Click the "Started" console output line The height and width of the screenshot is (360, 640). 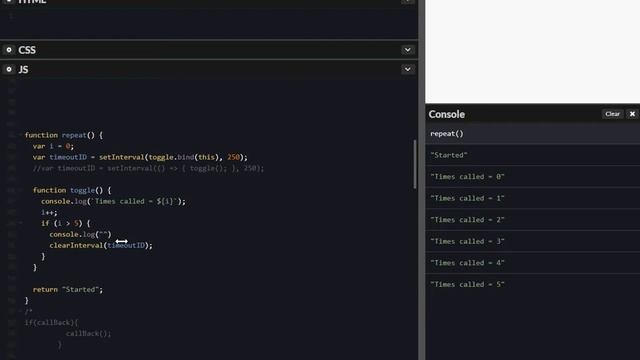[533, 155]
